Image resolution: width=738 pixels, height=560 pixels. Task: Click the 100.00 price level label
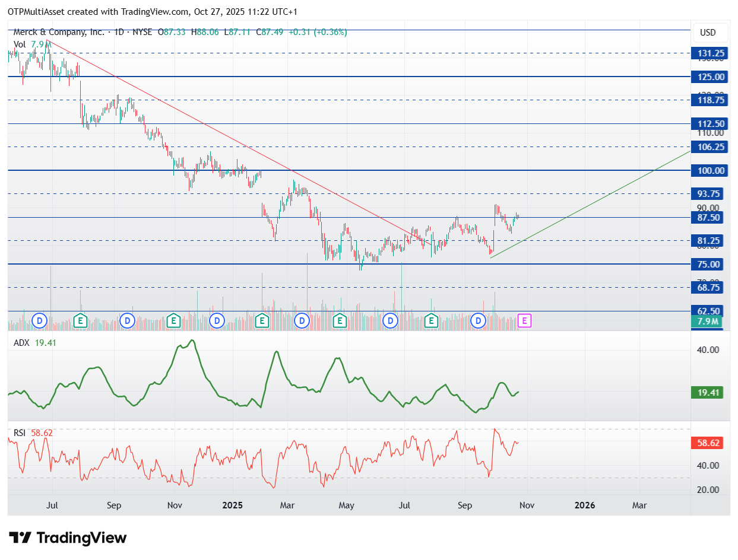coord(710,171)
